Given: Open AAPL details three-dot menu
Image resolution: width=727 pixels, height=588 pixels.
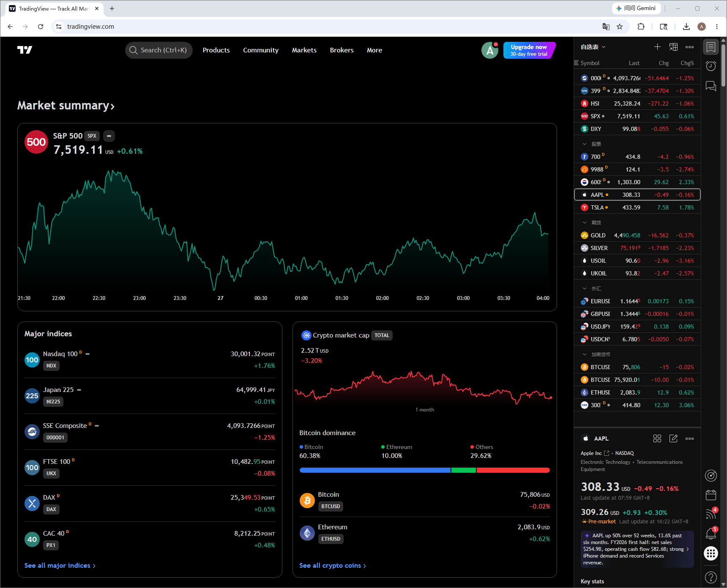Looking at the screenshot, I should coord(689,438).
